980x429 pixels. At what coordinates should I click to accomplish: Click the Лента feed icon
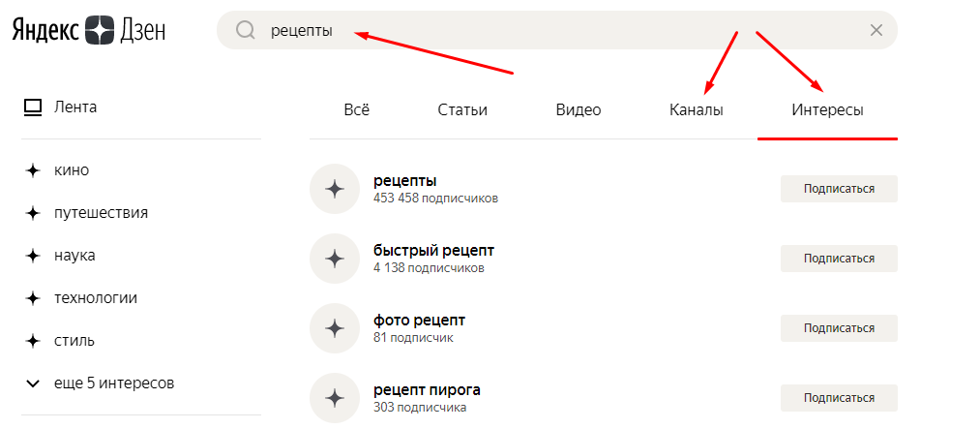pos(34,107)
